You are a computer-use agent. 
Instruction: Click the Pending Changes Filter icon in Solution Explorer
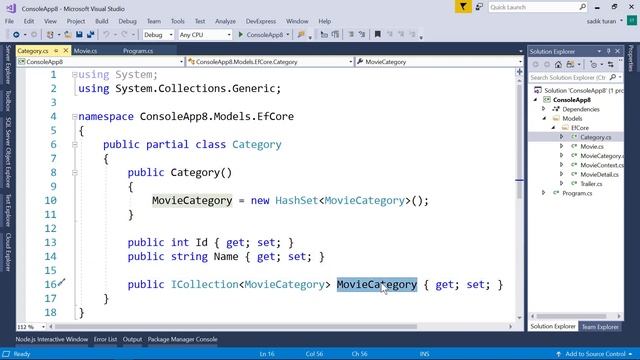pyautogui.click(x=593, y=64)
